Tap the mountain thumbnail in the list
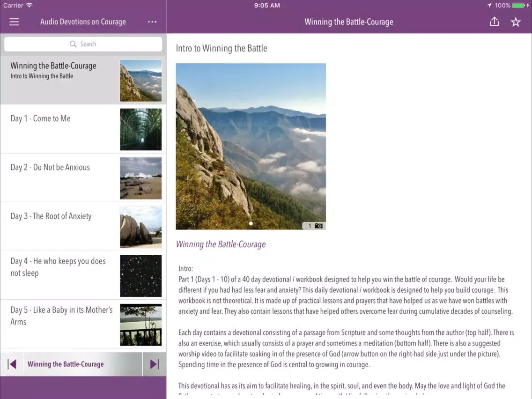 click(x=141, y=81)
